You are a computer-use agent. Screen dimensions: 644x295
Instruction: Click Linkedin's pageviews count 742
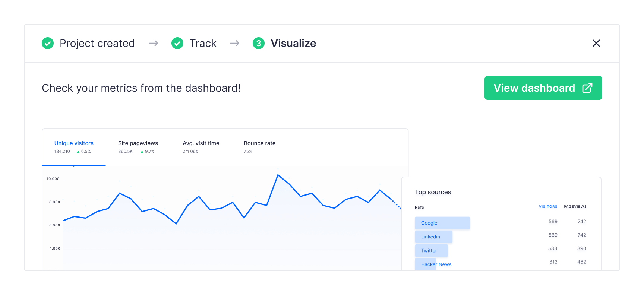tap(582, 235)
